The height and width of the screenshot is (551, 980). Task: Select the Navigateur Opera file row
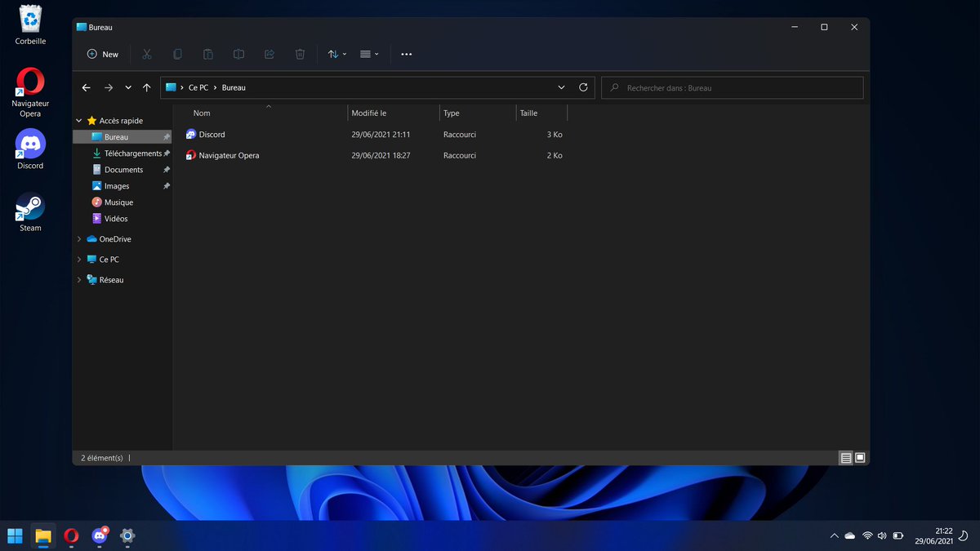pos(374,155)
